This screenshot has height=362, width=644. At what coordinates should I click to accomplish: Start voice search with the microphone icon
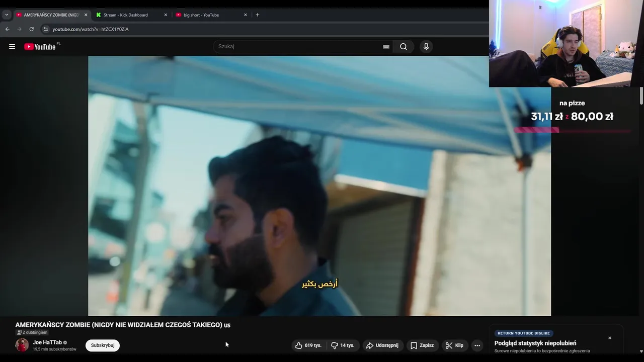click(426, 47)
